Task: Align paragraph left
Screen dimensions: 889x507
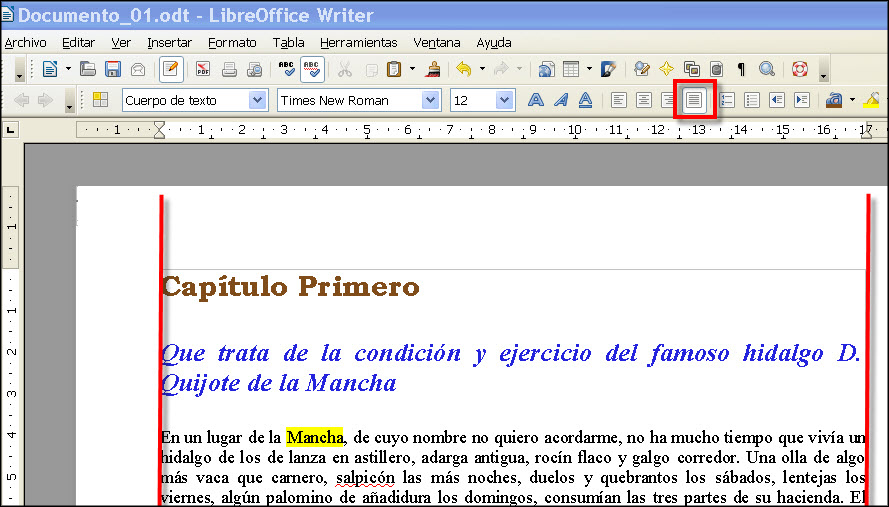Action: [619, 100]
